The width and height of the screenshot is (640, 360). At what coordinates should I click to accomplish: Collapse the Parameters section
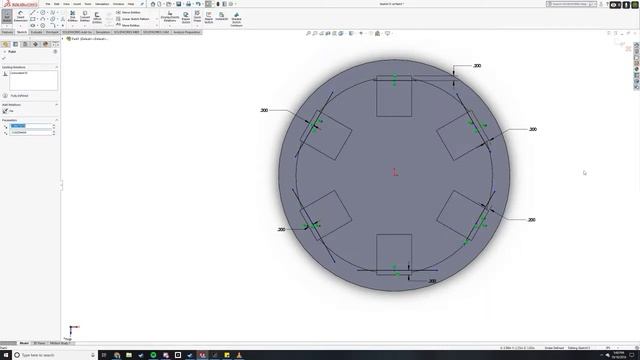pyautogui.click(x=56, y=120)
